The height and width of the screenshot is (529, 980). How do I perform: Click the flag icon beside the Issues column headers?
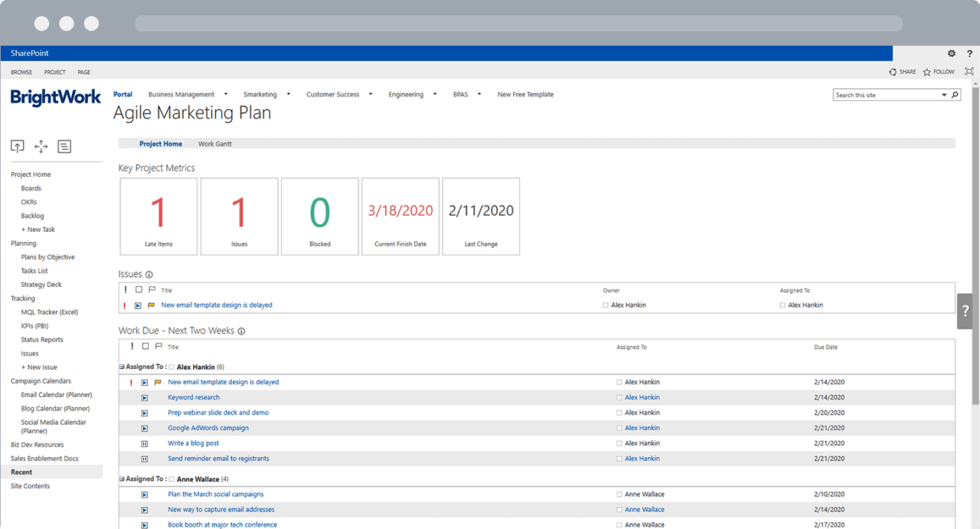151,290
